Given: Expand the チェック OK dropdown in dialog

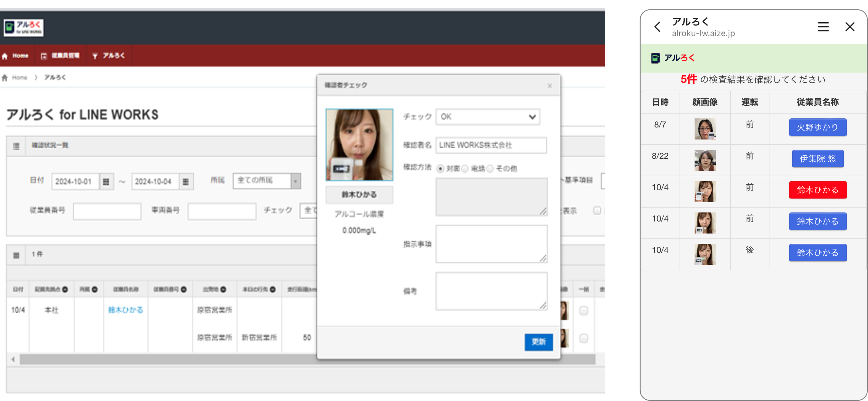Looking at the screenshot, I should [488, 117].
